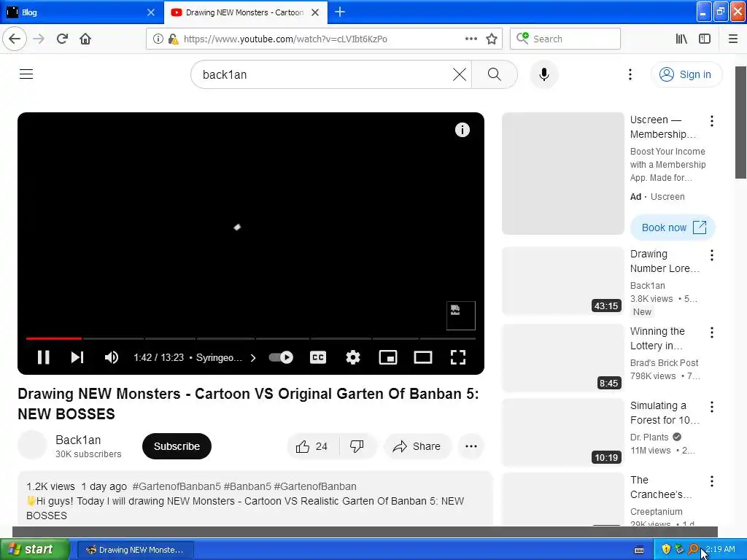Open page actions three-dot menu
The image size is (747, 560).
tap(471, 39)
